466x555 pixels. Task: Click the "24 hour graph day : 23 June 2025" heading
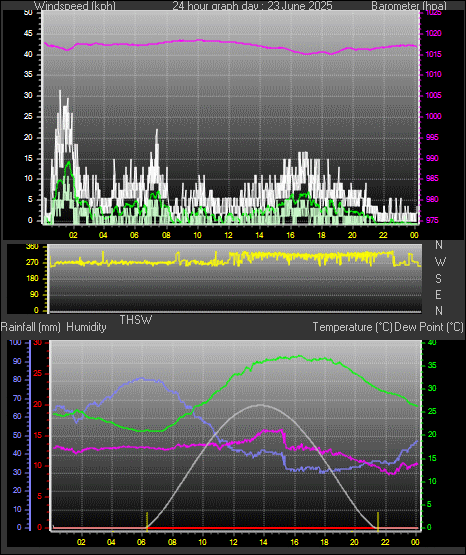coord(252,6)
